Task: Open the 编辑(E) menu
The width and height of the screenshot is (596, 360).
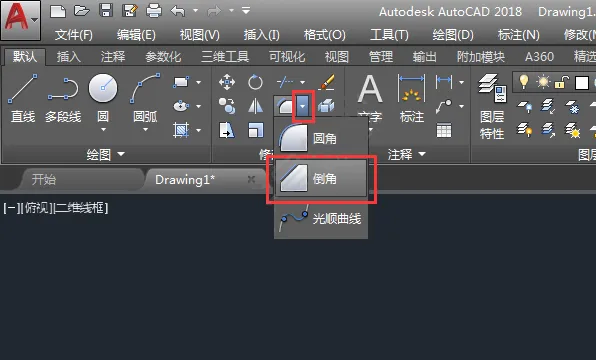Action: tap(136, 35)
